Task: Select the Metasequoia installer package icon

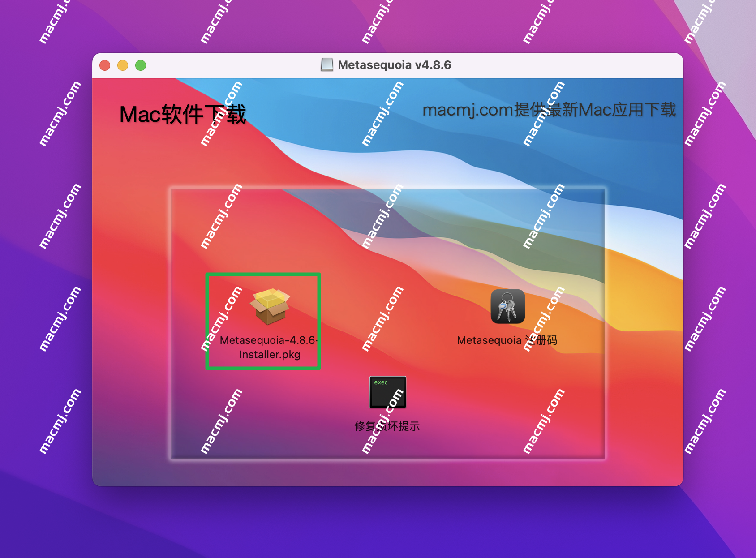Action: pyautogui.click(x=270, y=307)
